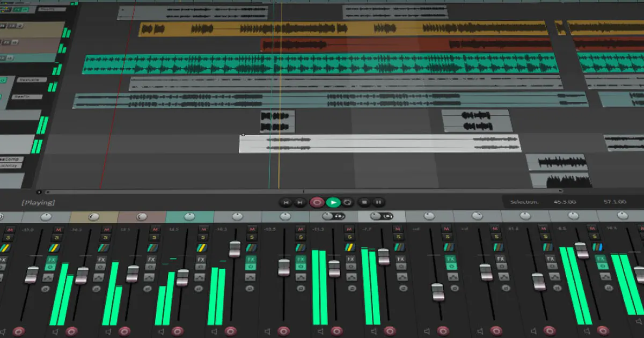
Task: Skip to project end in the transport
Action: 300,202
